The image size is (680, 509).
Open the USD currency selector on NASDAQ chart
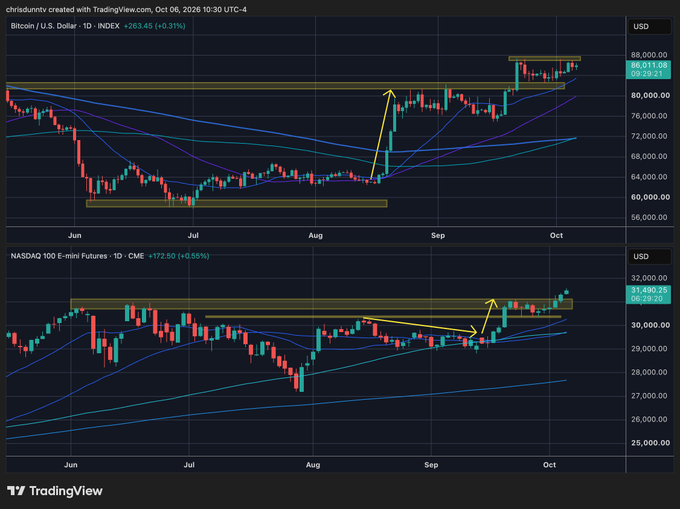(649, 257)
